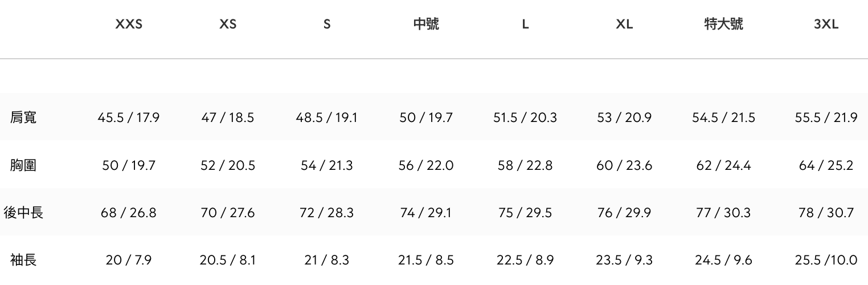868x285 pixels.
Task: Click the 後中長 row label
Action: coord(23,213)
